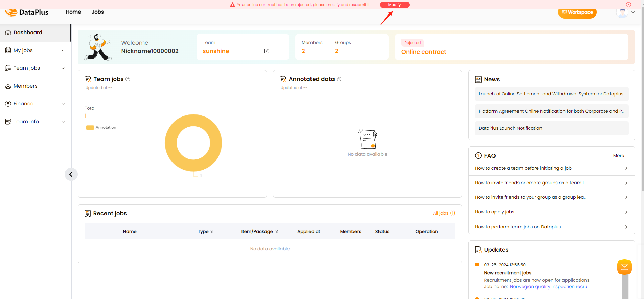Click Team jobs help question icon
Image resolution: width=644 pixels, height=299 pixels.
128,79
